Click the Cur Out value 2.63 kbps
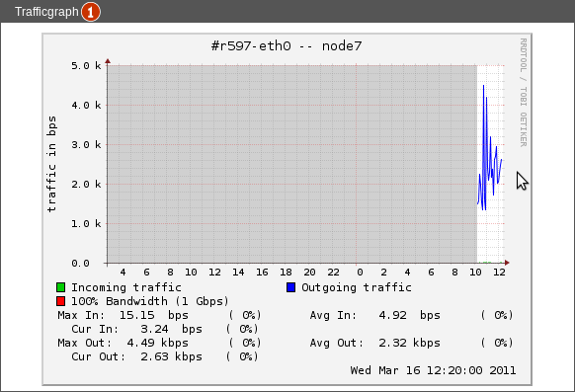 pos(171,356)
